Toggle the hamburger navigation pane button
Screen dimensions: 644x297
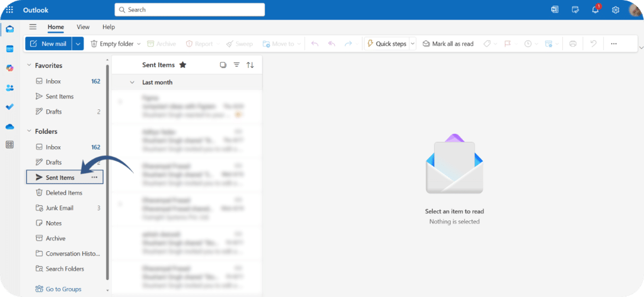click(33, 27)
